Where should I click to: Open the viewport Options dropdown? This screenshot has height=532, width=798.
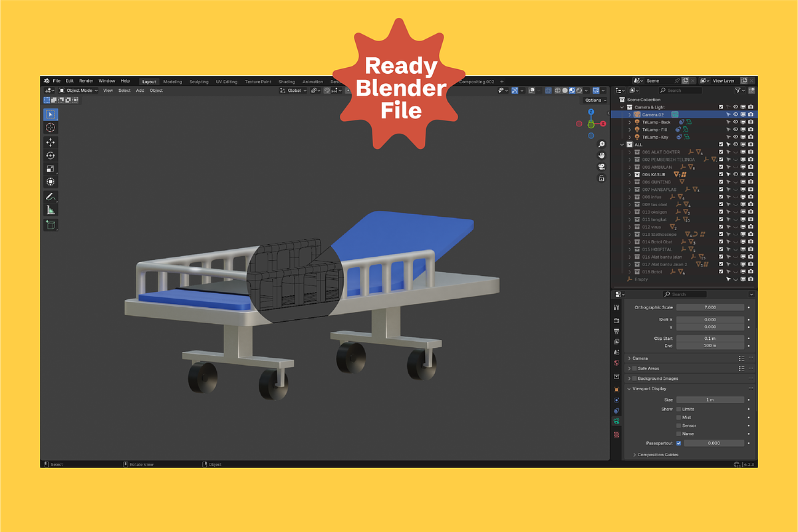coord(594,100)
